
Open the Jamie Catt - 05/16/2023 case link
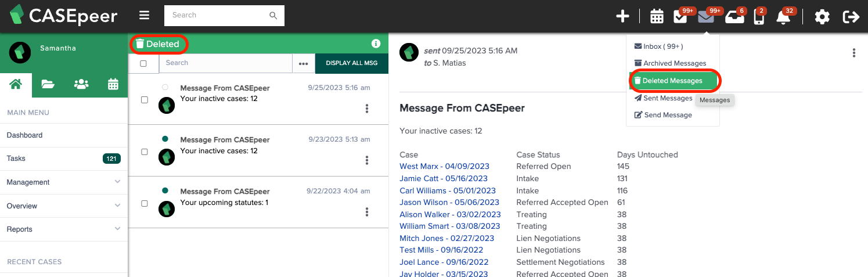point(444,178)
